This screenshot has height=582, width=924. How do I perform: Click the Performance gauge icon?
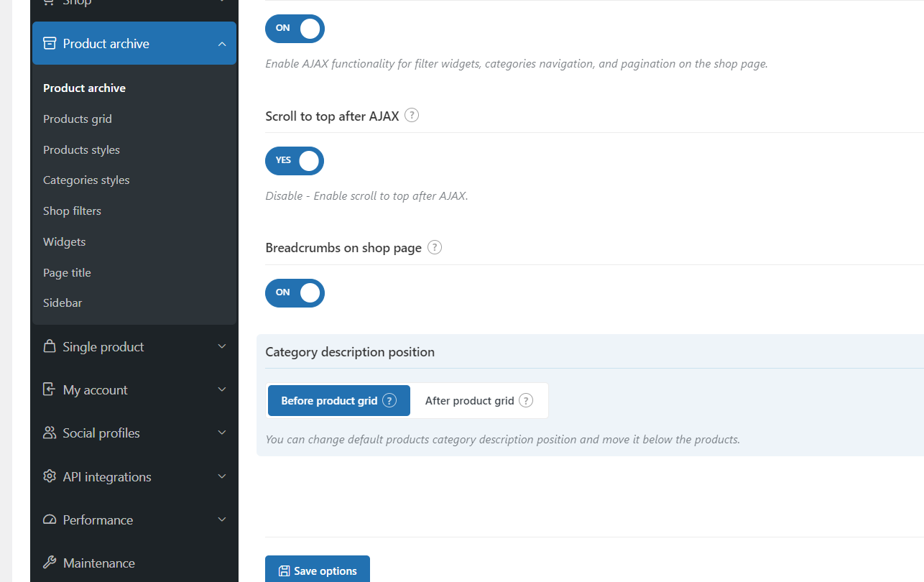point(50,519)
